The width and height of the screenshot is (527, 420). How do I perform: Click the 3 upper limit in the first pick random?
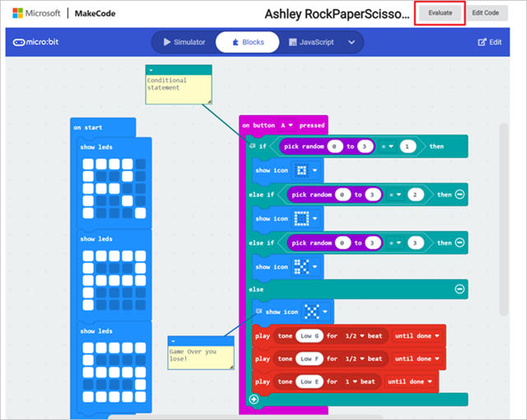(x=364, y=146)
